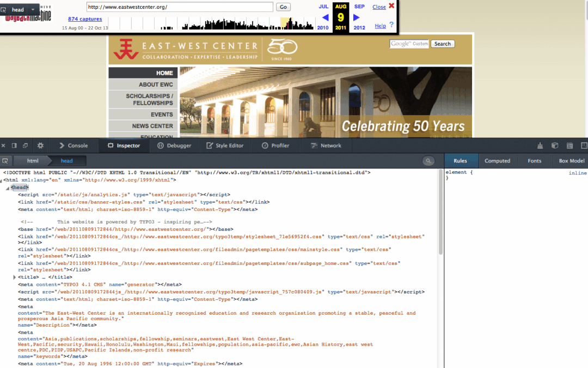Image resolution: width=588 pixels, height=368 pixels.
Task: Open the Style Editor tab
Action: [225, 146]
